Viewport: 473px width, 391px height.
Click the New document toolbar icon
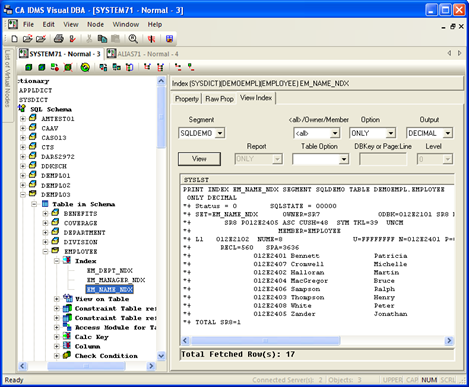click(15, 39)
